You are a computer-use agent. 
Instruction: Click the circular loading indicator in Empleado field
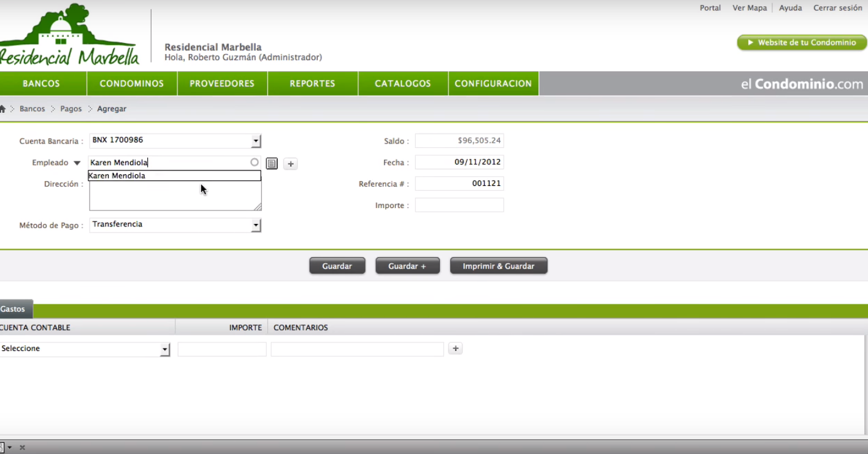click(x=255, y=163)
